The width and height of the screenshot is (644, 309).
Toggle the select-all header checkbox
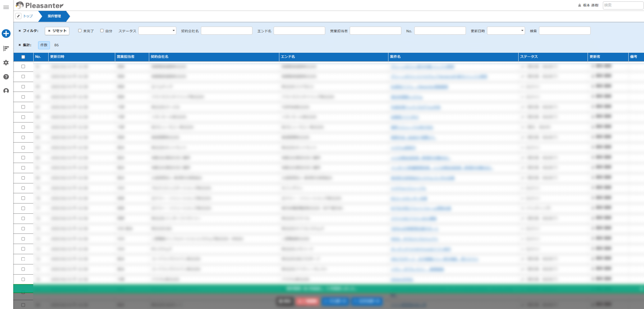[x=23, y=57]
